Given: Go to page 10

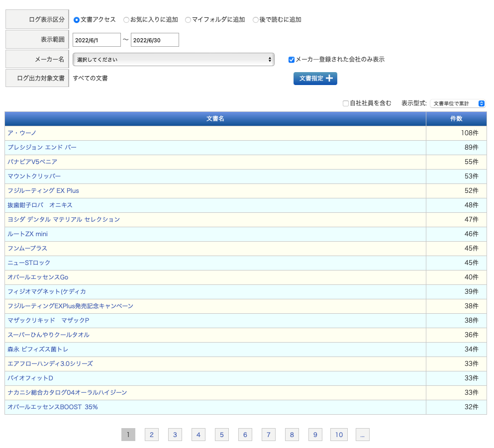Looking at the screenshot, I should 339,435.
